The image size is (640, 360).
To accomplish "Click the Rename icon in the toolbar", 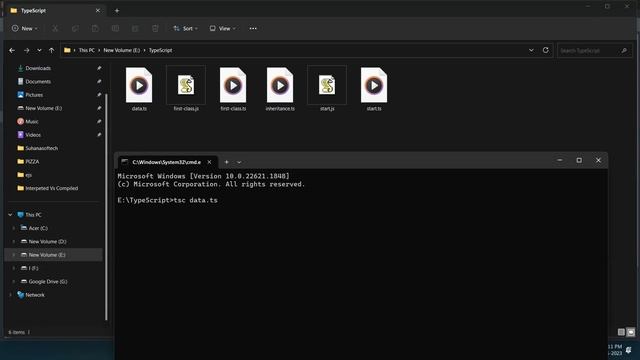I will click(115, 29).
